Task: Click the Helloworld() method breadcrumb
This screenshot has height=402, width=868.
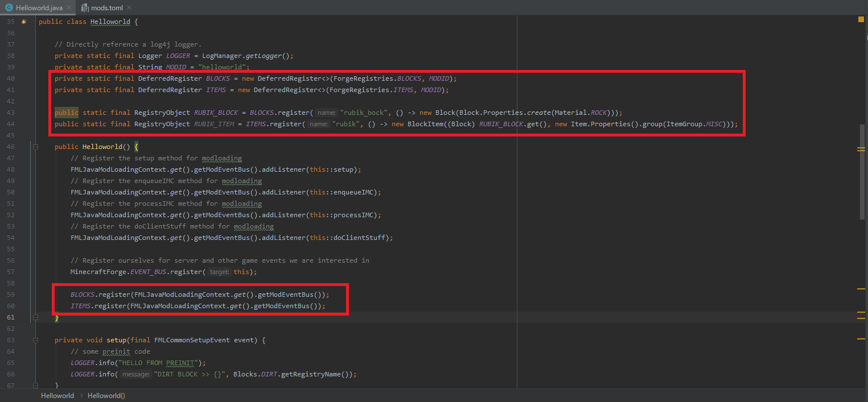Action: point(106,396)
